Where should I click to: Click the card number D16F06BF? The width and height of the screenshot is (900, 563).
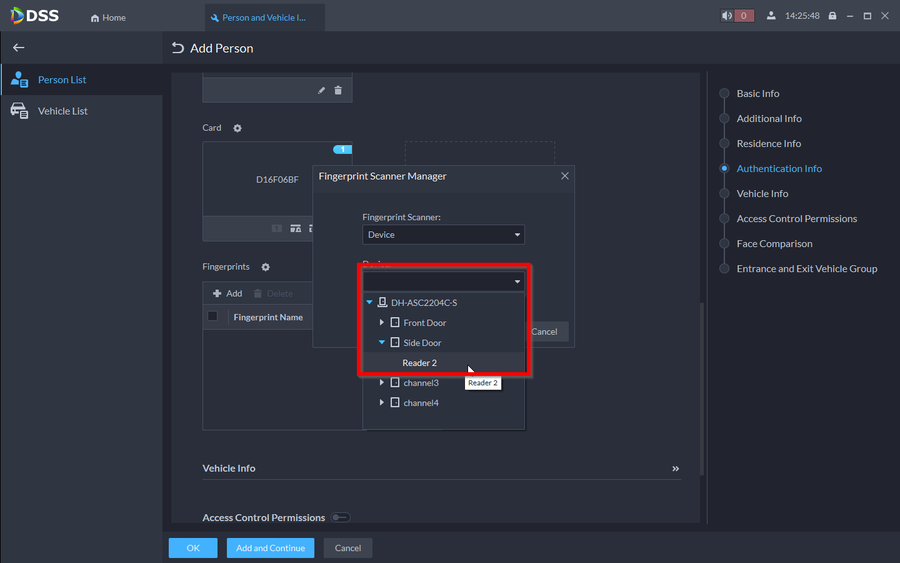tap(277, 180)
